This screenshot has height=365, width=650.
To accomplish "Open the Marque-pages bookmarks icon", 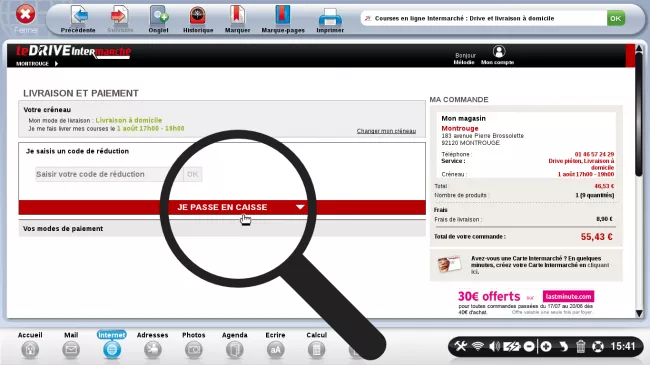I will click(282, 15).
